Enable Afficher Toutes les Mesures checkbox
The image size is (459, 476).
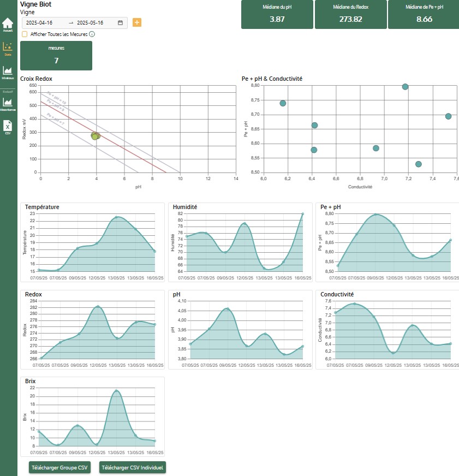[25, 34]
